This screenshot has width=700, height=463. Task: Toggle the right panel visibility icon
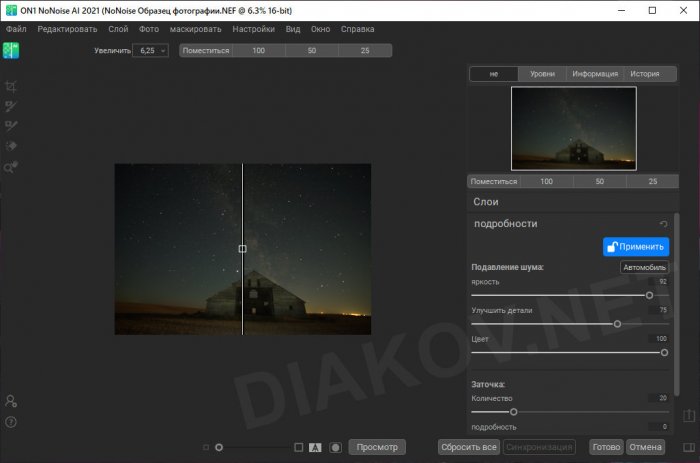pos(688,447)
